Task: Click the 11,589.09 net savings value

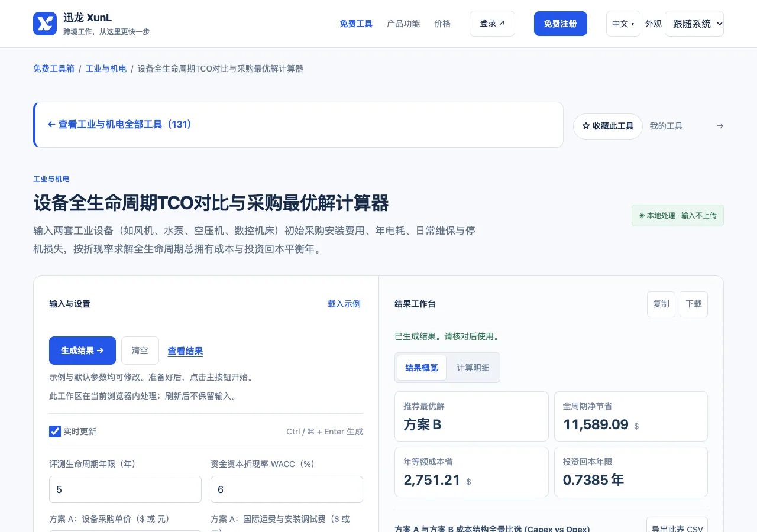Action: pos(596,424)
